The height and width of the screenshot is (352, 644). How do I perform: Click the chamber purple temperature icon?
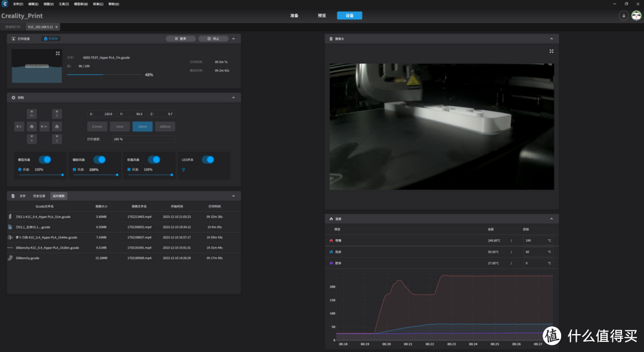click(x=331, y=263)
